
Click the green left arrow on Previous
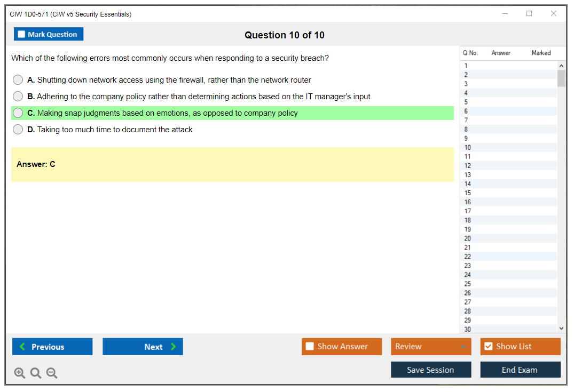tap(22, 347)
